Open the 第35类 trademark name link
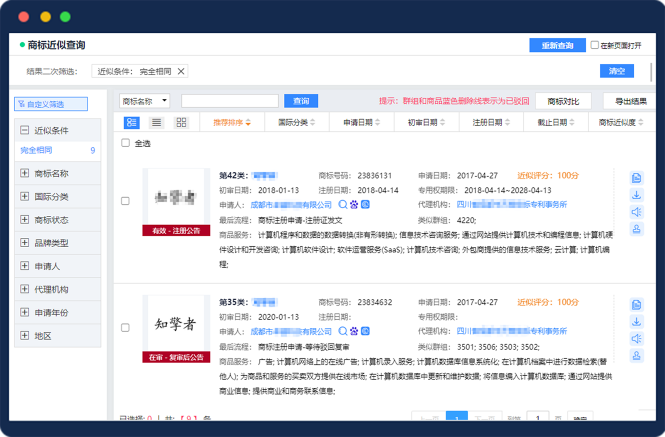The height and width of the screenshot is (437, 665). 264,303
